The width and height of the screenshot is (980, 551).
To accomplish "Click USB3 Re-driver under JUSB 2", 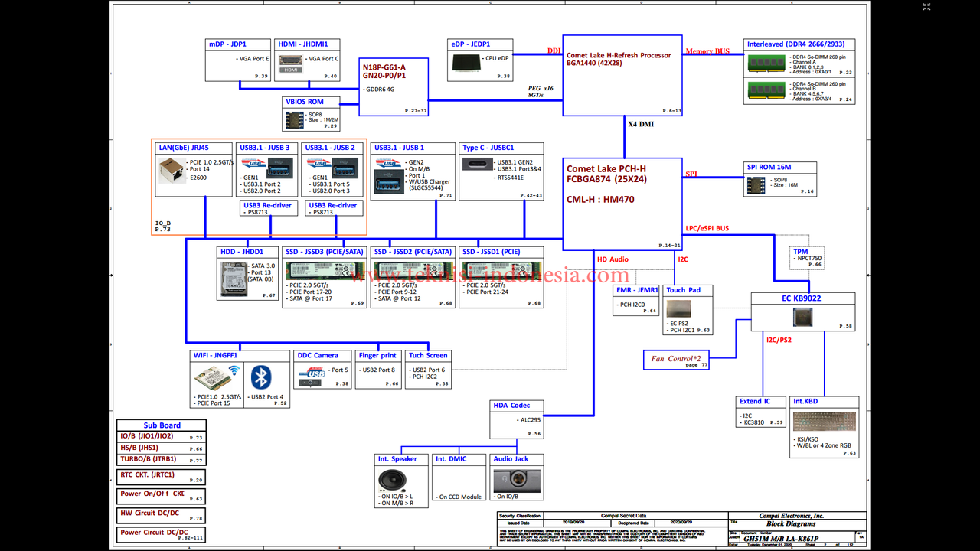I will (x=332, y=205).
